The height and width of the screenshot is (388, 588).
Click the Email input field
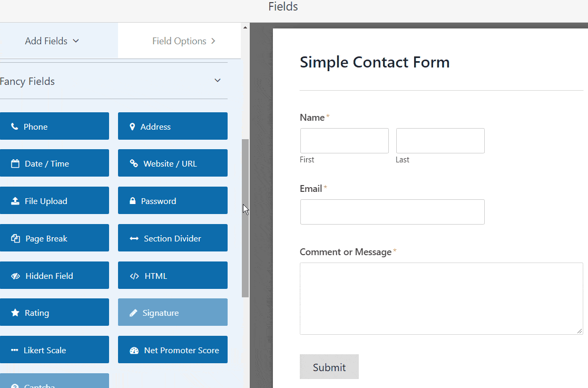(x=392, y=212)
